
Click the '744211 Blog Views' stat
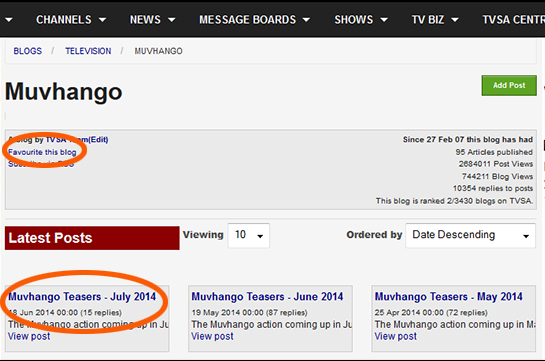pyautogui.click(x=497, y=177)
